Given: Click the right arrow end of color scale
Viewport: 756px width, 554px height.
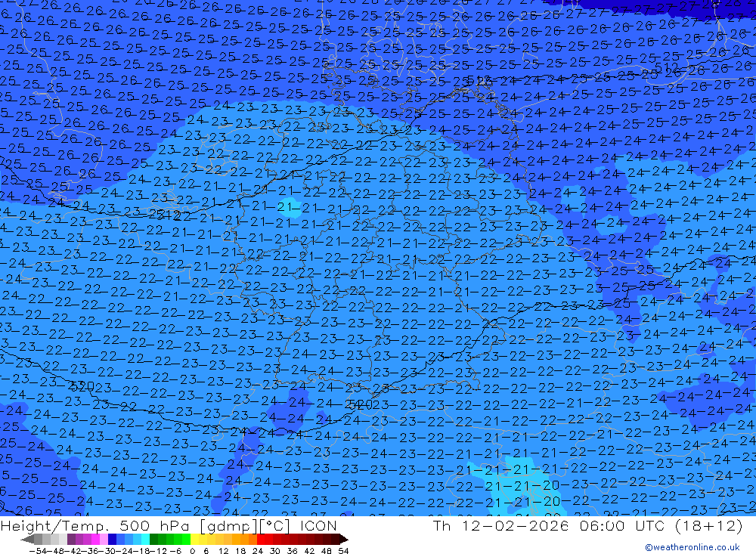Looking at the screenshot, I should (344, 540).
